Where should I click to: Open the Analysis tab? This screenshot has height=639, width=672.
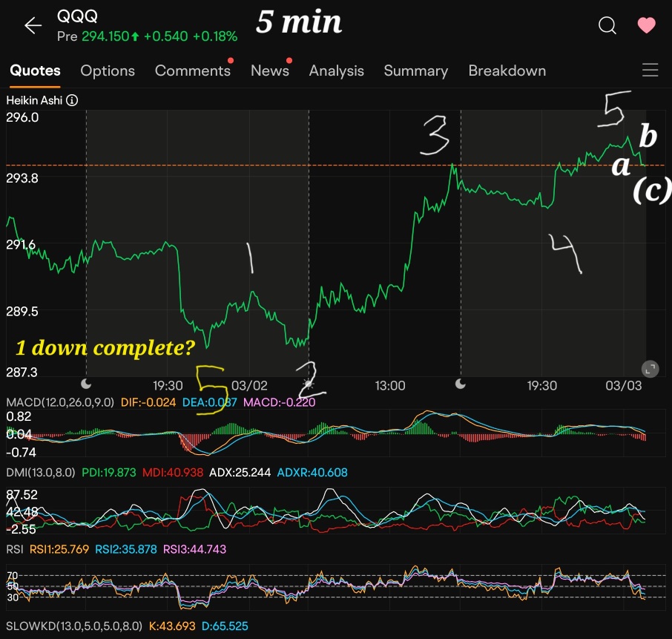pyautogui.click(x=337, y=71)
